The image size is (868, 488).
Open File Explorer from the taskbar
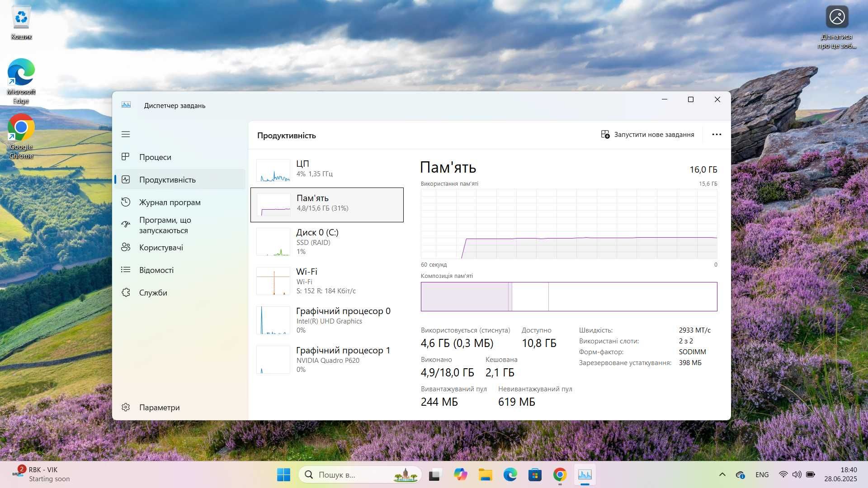[485, 475]
